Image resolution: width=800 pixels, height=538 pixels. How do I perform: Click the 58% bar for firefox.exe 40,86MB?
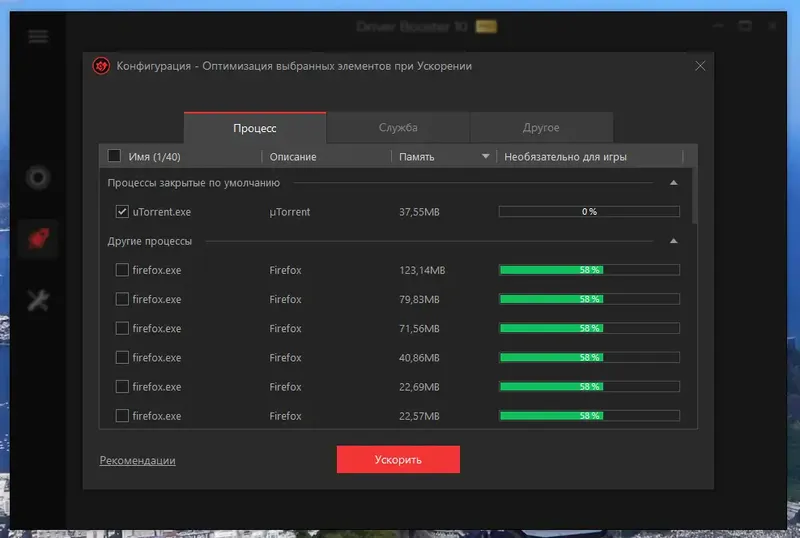tap(589, 357)
